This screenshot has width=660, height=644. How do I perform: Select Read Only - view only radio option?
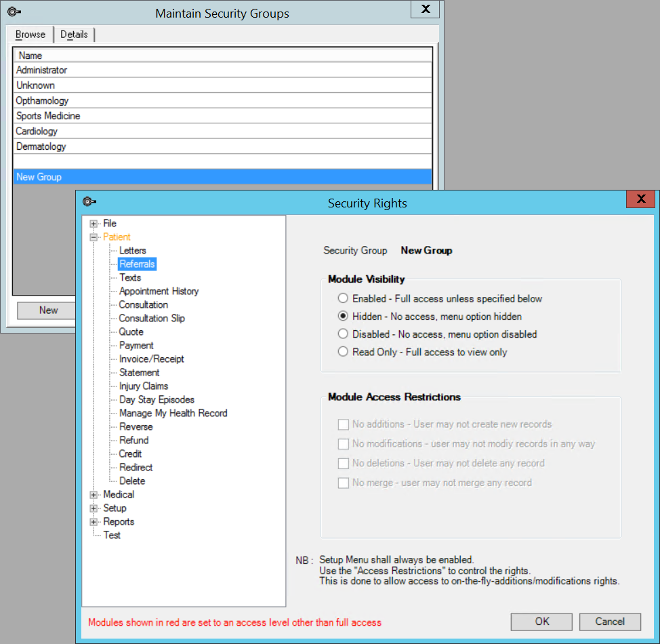point(343,351)
